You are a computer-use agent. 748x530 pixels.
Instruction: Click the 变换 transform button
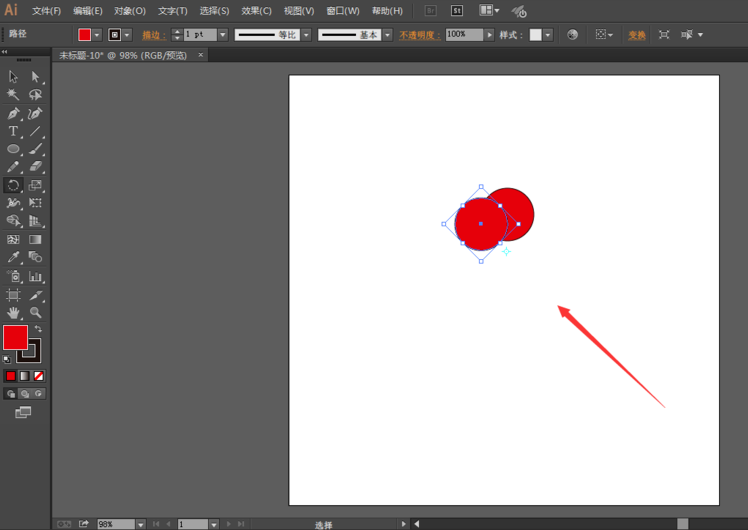tap(637, 35)
